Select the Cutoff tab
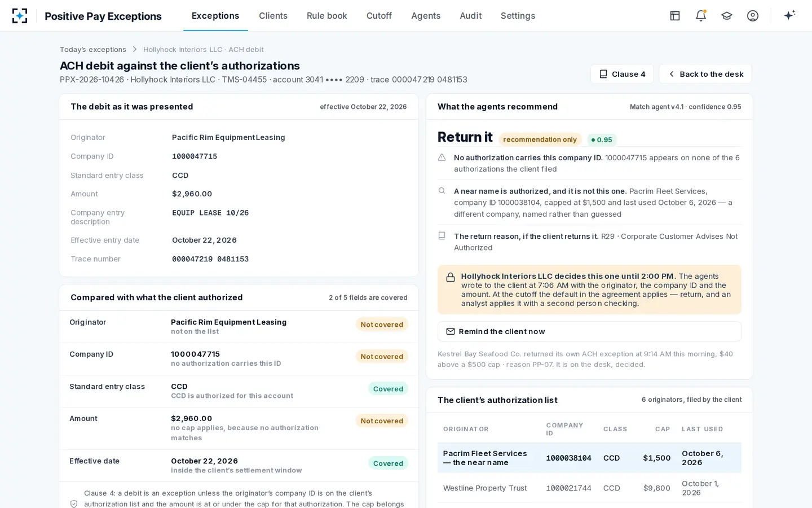812x508 pixels. [x=379, y=16]
